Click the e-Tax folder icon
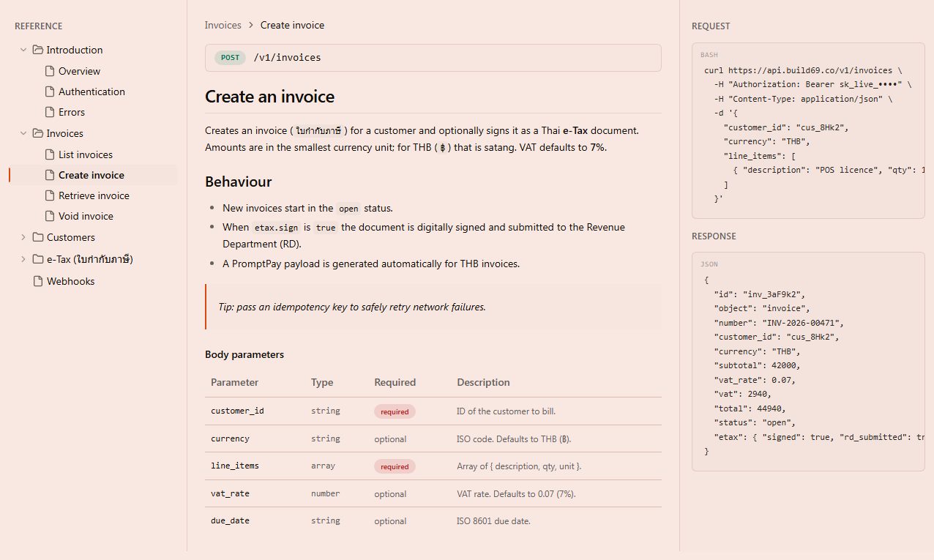The height and width of the screenshot is (560, 934). [38, 259]
